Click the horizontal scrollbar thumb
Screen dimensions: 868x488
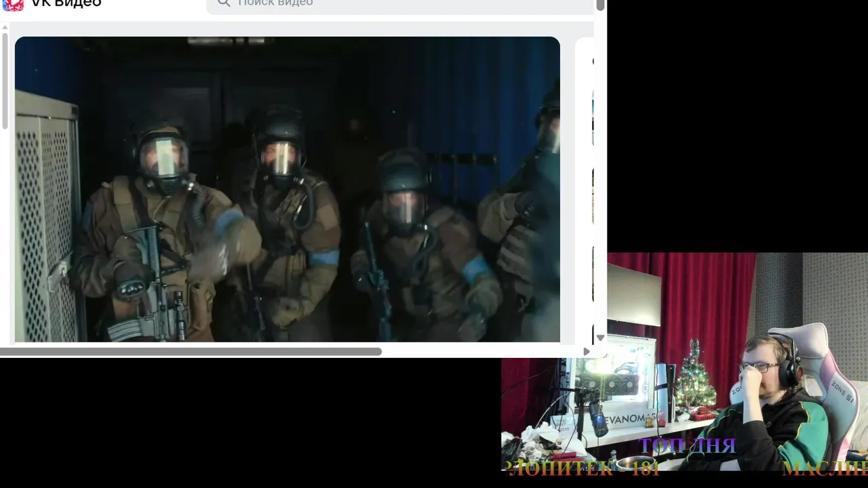click(x=191, y=352)
